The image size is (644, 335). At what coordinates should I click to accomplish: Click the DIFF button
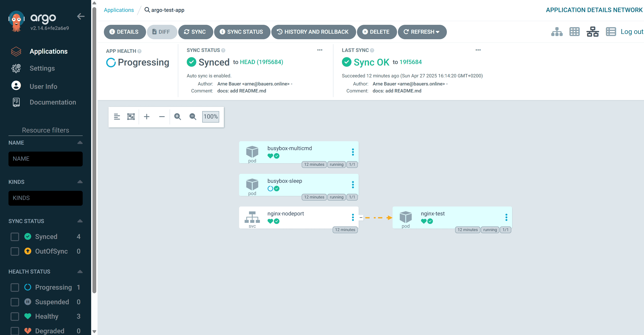[162, 32]
